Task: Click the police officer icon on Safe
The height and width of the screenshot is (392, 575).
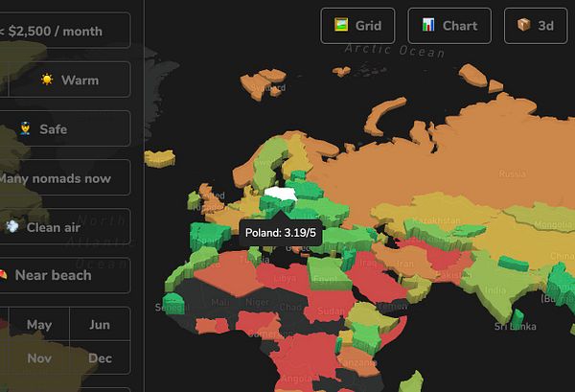Action: (25, 128)
